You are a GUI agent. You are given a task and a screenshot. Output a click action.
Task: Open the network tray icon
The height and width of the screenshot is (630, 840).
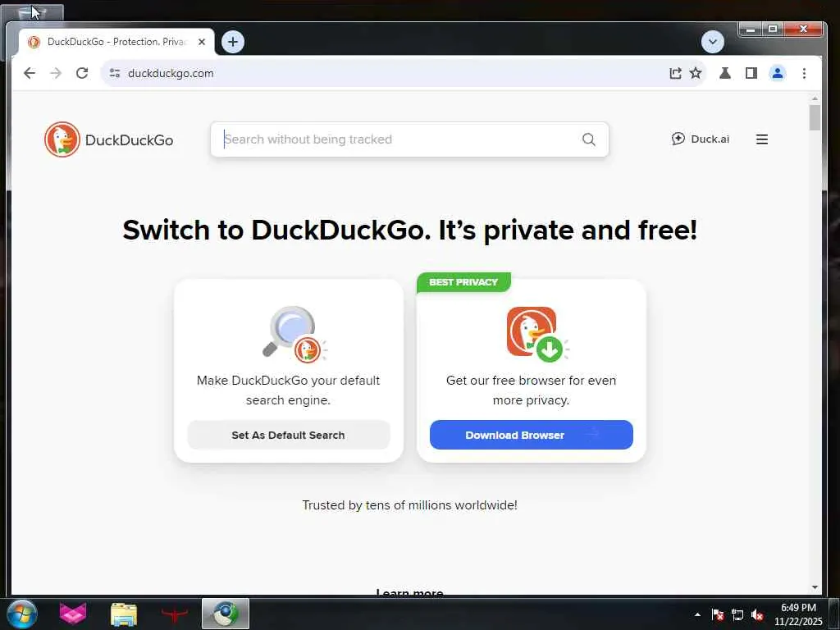[737, 614]
